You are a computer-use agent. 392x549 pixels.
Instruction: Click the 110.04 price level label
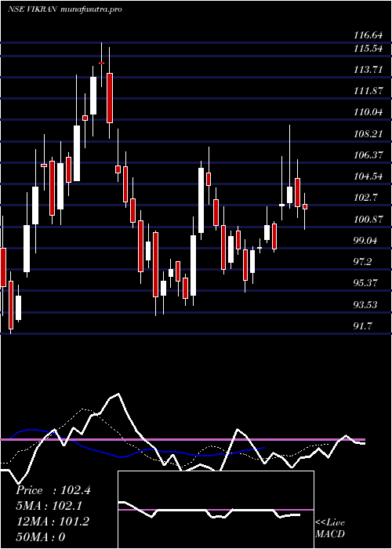[368, 112]
